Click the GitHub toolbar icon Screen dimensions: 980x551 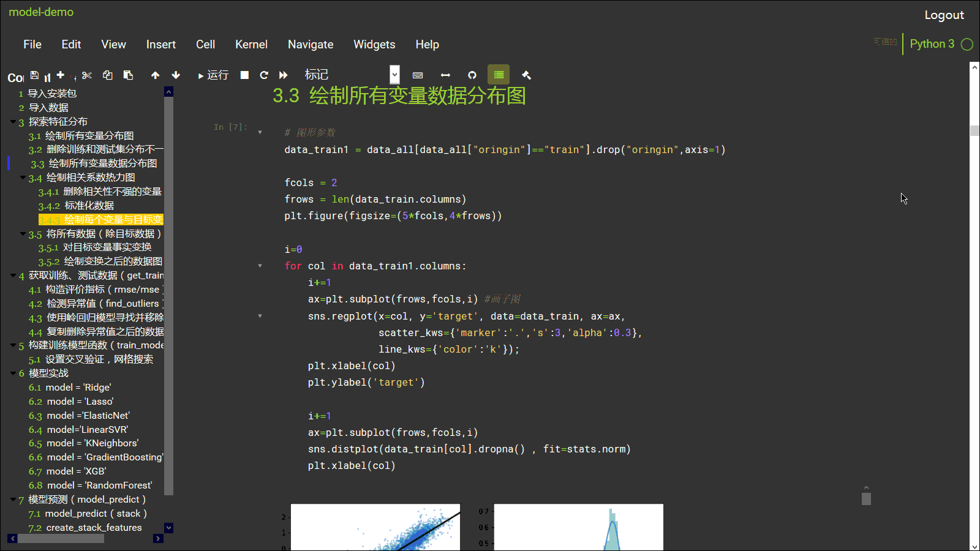(x=472, y=75)
